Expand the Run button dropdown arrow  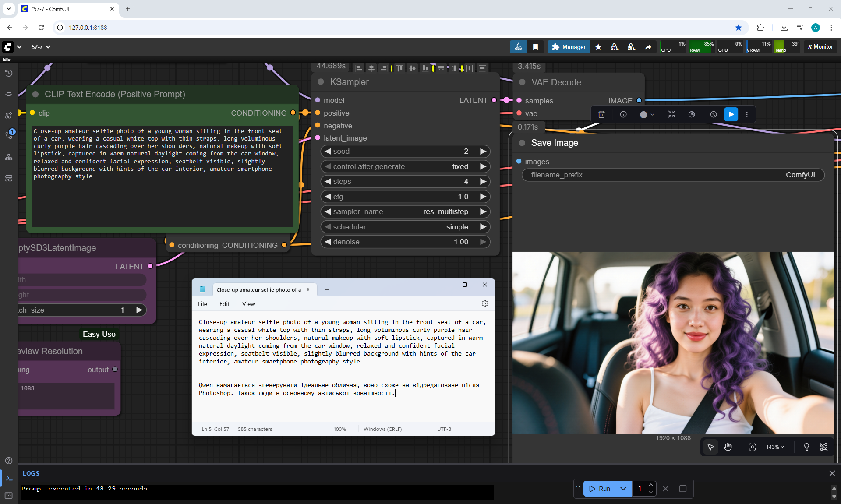pyautogui.click(x=623, y=489)
